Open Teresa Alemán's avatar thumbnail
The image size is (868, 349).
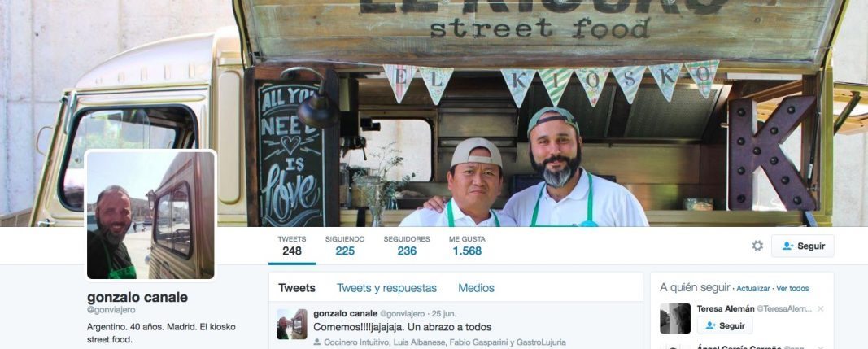[x=675, y=318]
